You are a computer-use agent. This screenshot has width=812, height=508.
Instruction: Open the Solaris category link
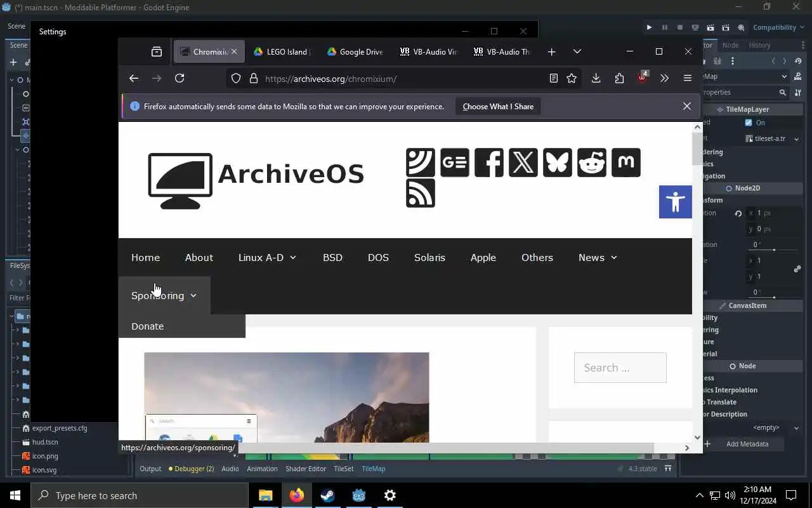point(429,257)
